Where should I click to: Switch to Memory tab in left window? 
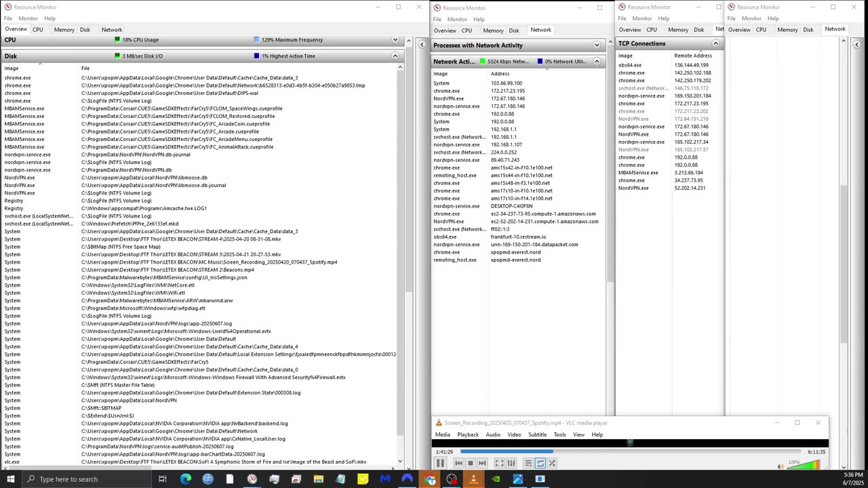64,30
